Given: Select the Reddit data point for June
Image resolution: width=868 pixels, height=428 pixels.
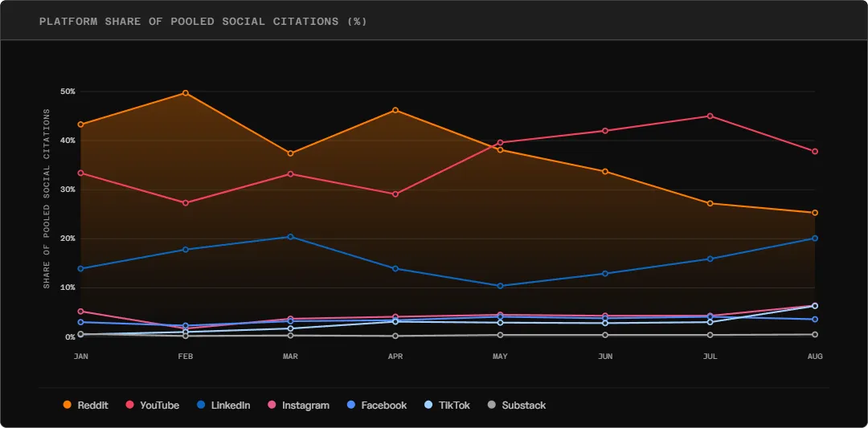Looking at the screenshot, I should tap(605, 171).
